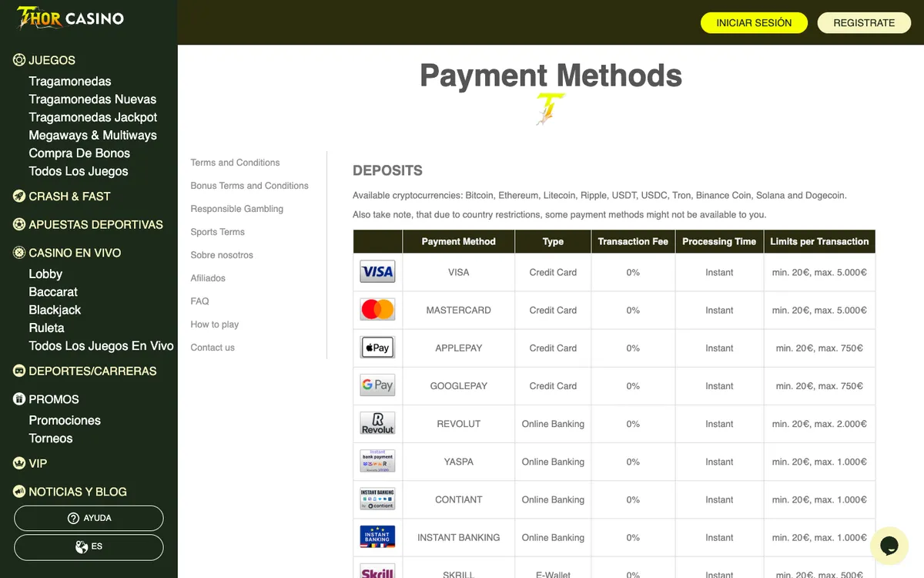The image size is (924, 578).
Task: Open Baccarat in sidebar
Action: click(53, 292)
